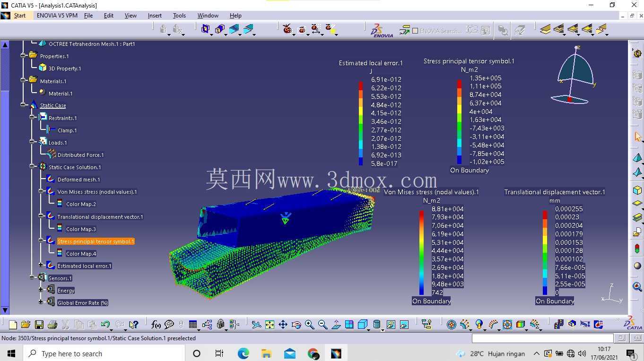Click the Fit All In icon

(270, 325)
